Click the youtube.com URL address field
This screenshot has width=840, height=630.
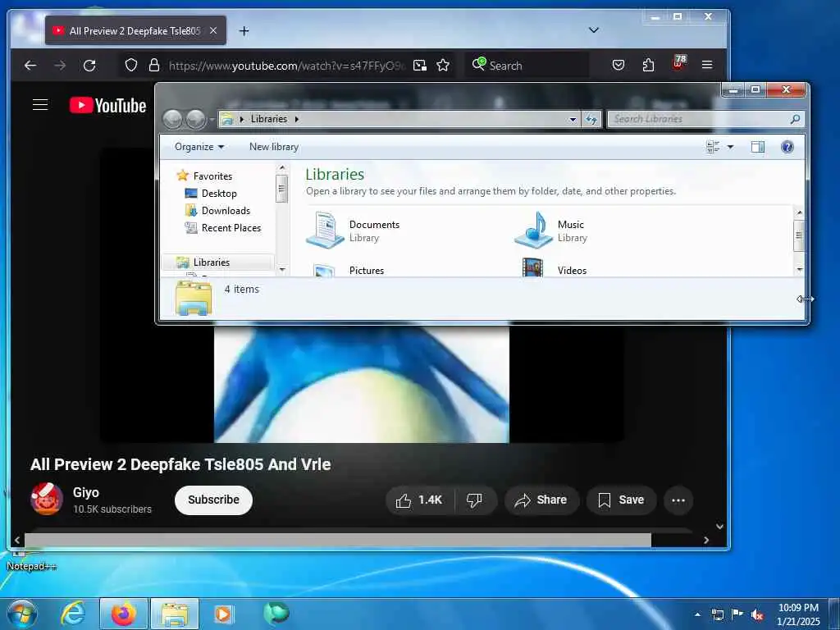[286, 66]
